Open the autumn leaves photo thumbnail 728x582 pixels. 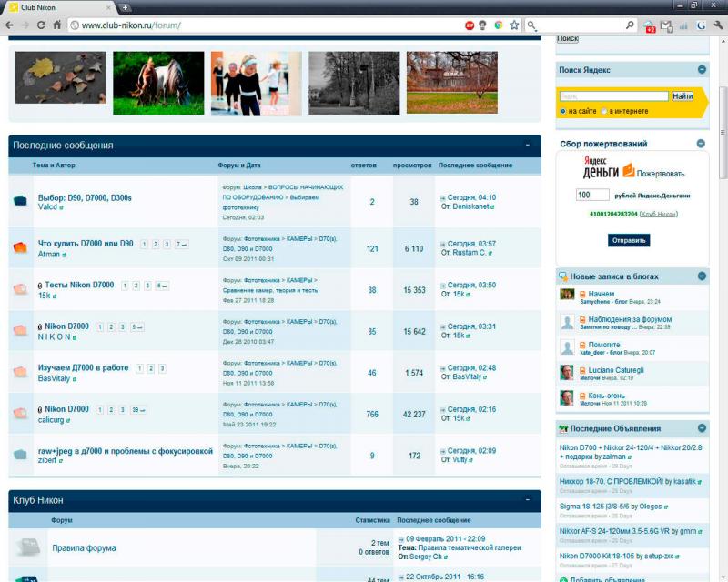pos(61,77)
